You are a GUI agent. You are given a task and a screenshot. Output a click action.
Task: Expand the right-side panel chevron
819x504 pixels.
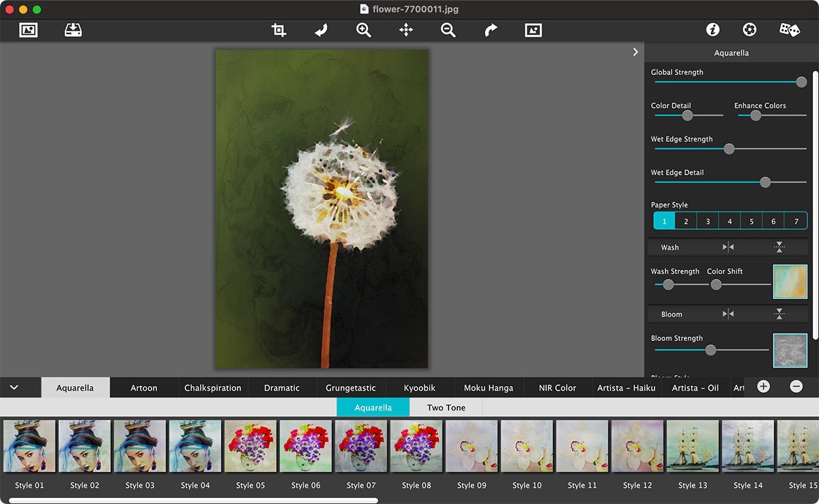pos(635,51)
